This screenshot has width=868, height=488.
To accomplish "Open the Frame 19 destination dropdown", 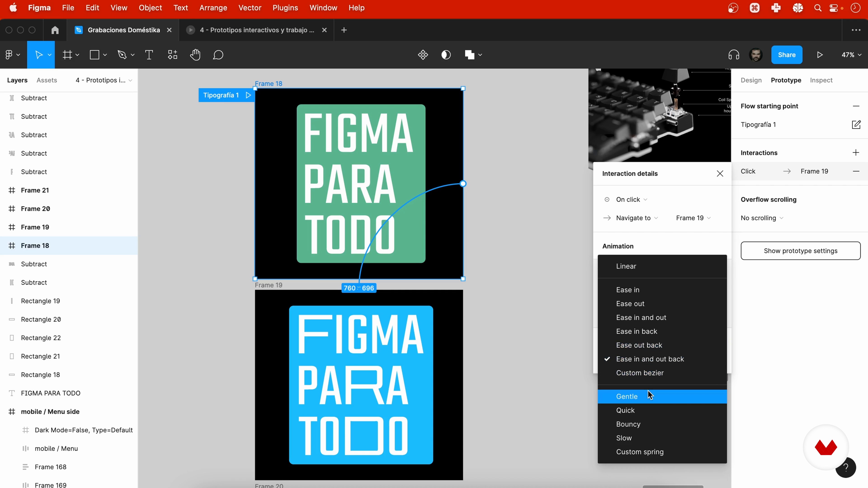I will [693, 218].
